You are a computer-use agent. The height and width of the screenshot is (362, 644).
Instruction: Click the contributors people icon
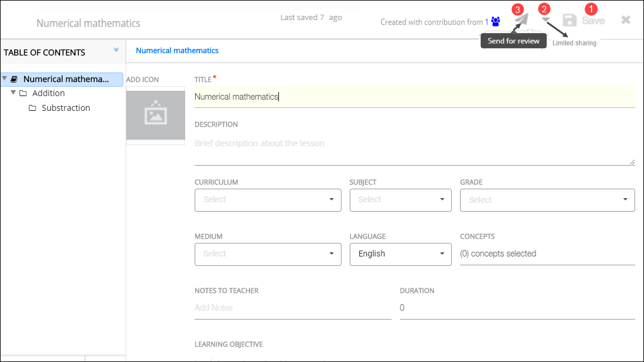(495, 22)
